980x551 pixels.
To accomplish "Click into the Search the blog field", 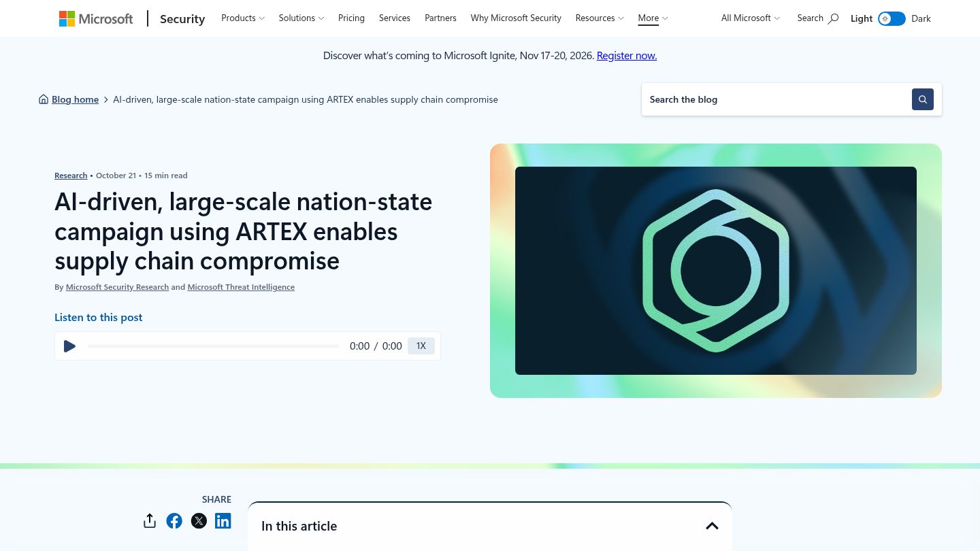I will coord(777,99).
